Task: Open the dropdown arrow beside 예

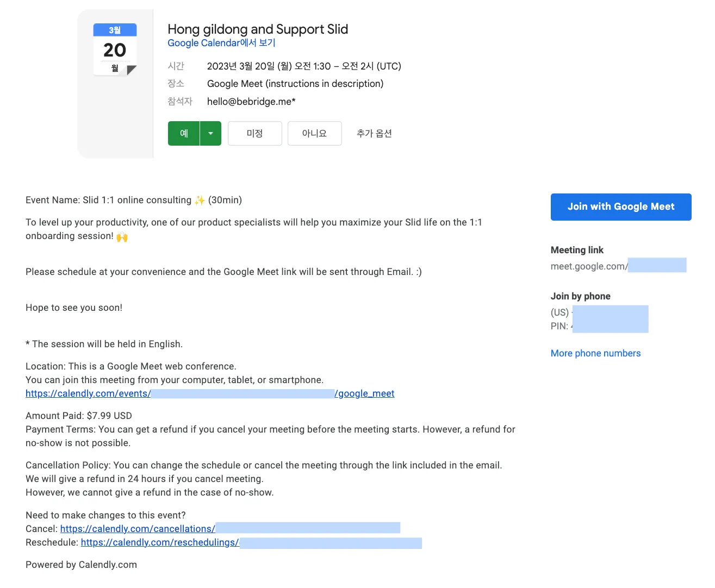Action: pos(211,134)
